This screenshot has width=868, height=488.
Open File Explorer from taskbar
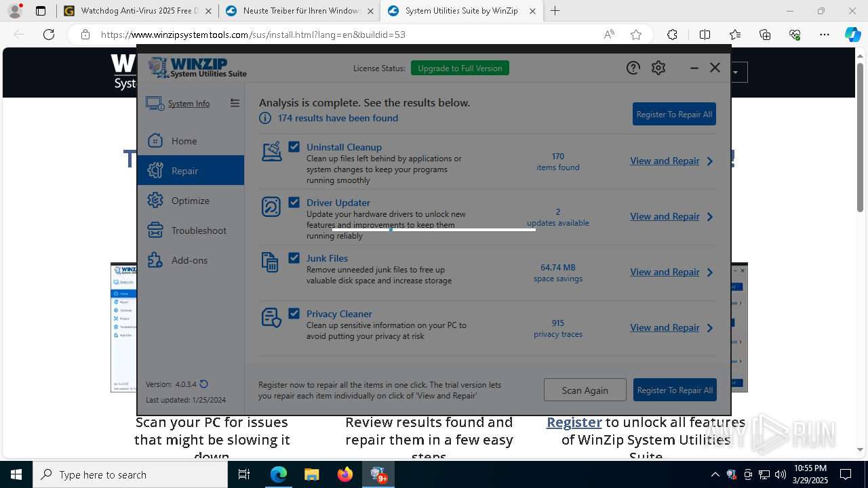tap(311, 474)
